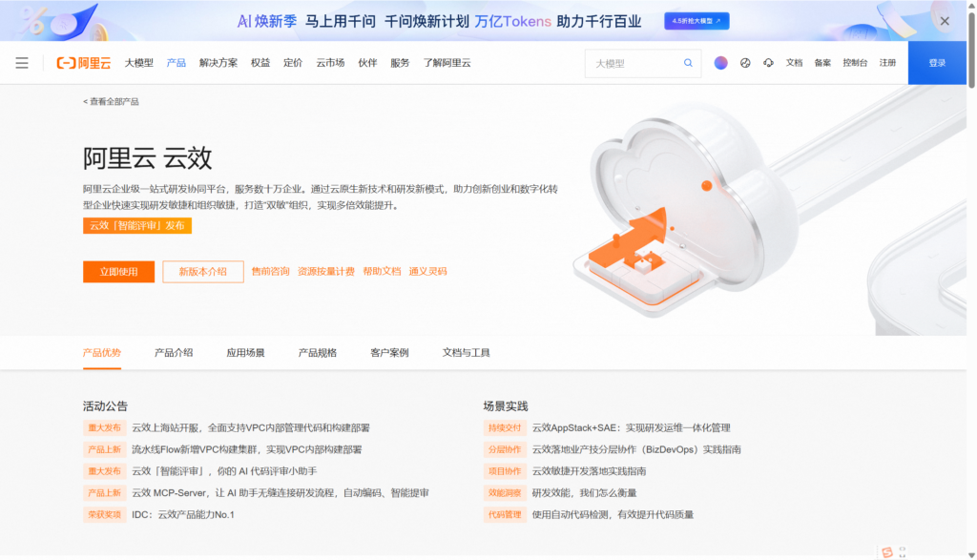The height and width of the screenshot is (560, 977).
Task: Open the 云市场 navigation menu
Action: (x=330, y=63)
